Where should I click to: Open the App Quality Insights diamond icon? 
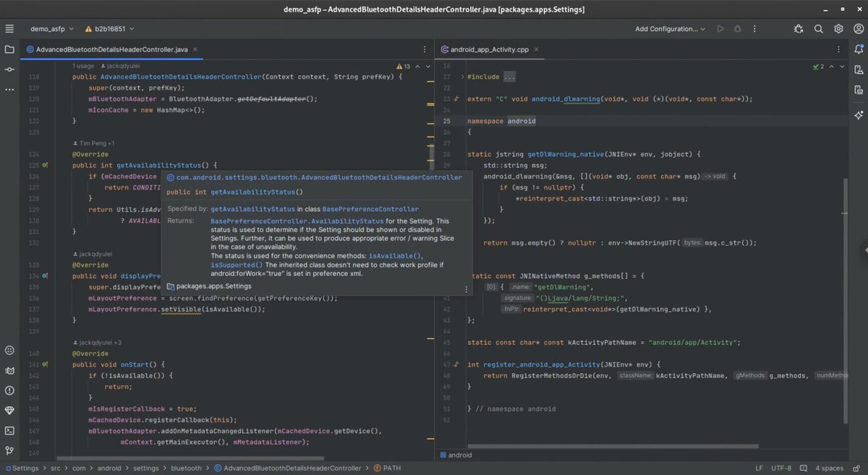(9, 410)
